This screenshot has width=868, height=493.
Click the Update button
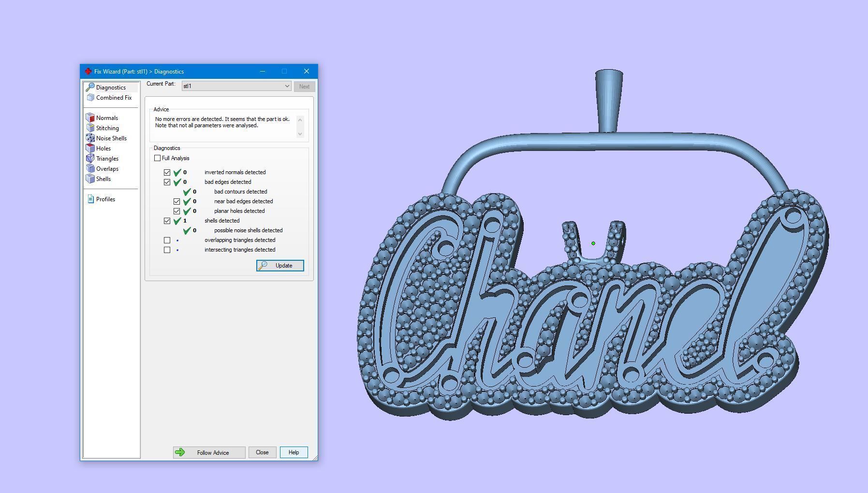click(280, 266)
